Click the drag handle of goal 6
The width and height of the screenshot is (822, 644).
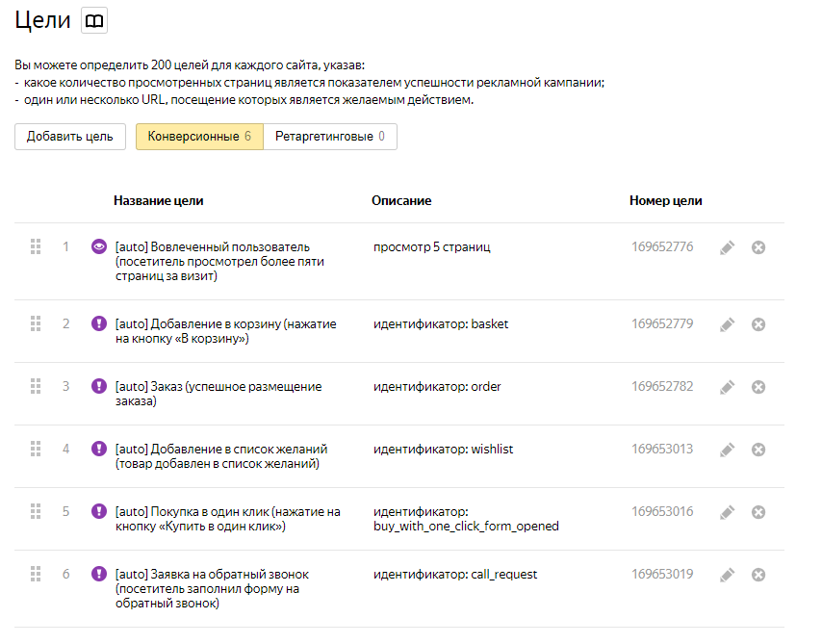pyautogui.click(x=36, y=574)
